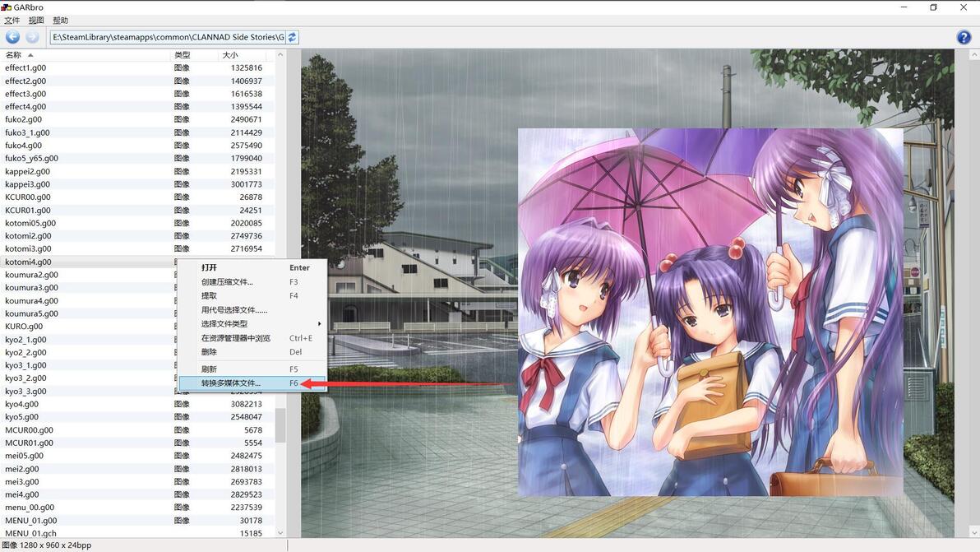Select file KCUR01.g00
Viewport: 980px width, 552px height.
[28, 210]
